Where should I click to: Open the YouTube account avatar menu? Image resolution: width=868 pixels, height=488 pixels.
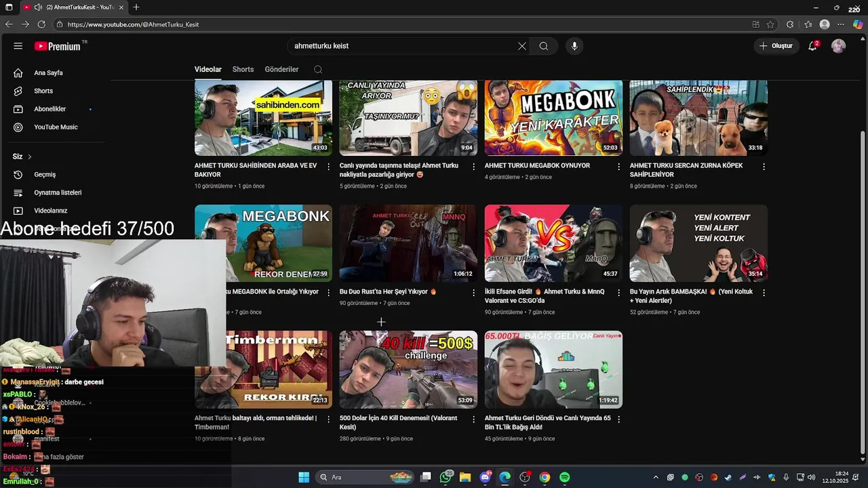[x=839, y=46]
